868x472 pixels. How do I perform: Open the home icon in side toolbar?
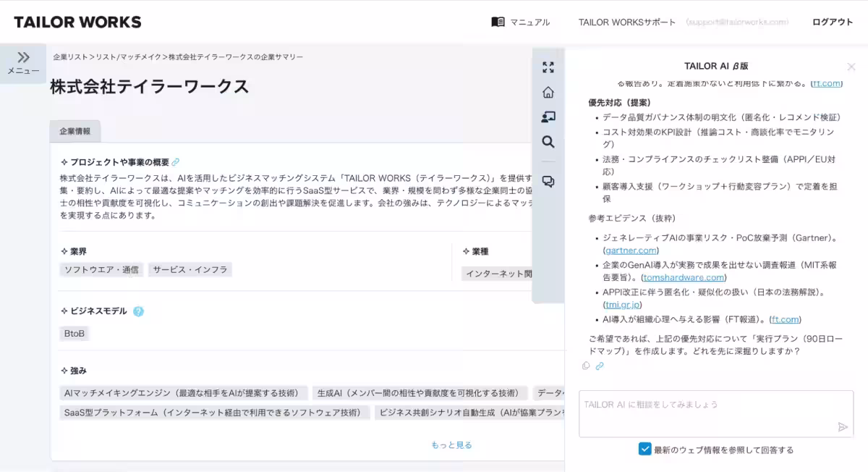[x=548, y=92]
